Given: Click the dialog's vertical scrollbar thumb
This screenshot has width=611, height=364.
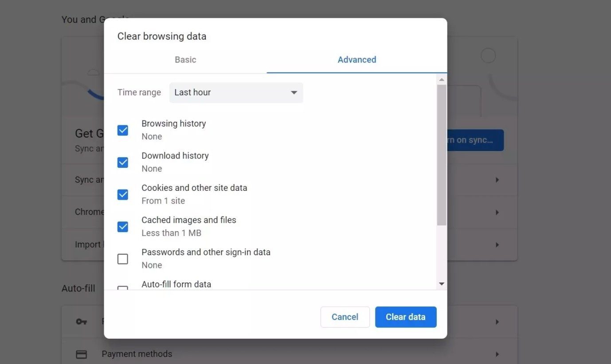Looking at the screenshot, I should pos(441,155).
